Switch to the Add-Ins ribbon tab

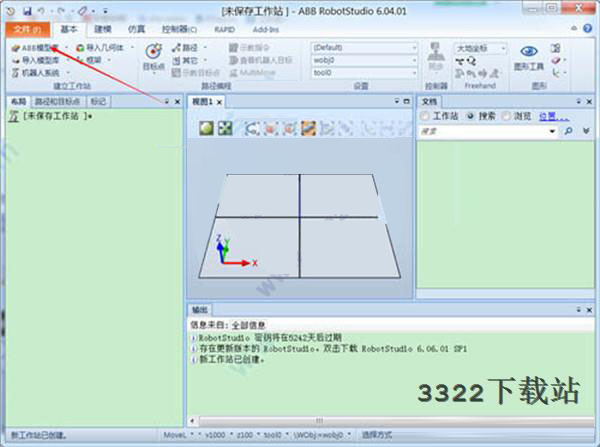(x=266, y=29)
